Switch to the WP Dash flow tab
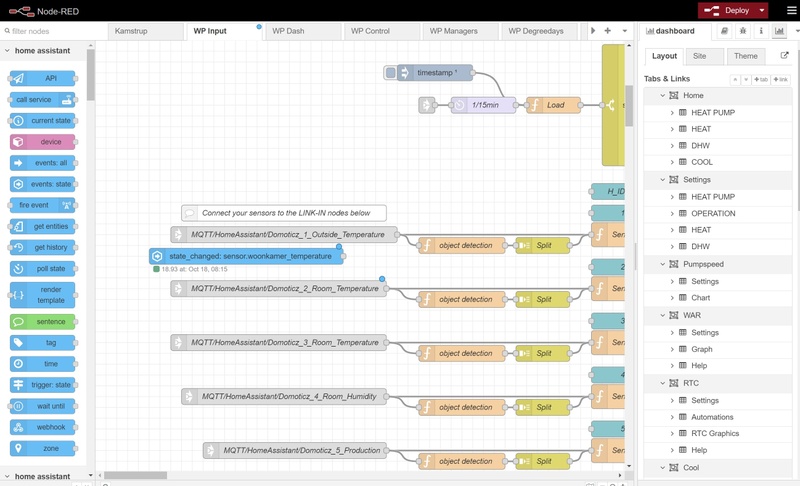800x486 pixels. click(303, 31)
